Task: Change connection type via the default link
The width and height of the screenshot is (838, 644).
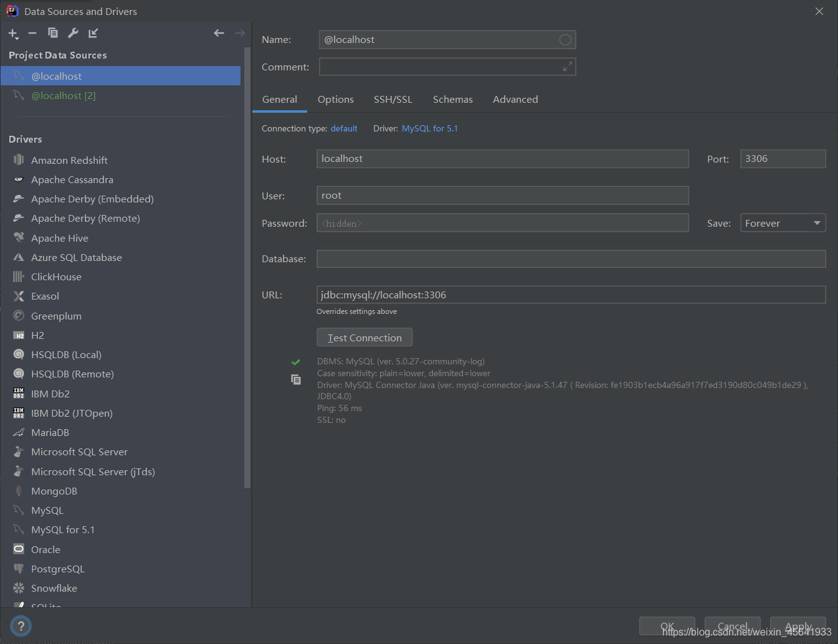Action: (344, 128)
